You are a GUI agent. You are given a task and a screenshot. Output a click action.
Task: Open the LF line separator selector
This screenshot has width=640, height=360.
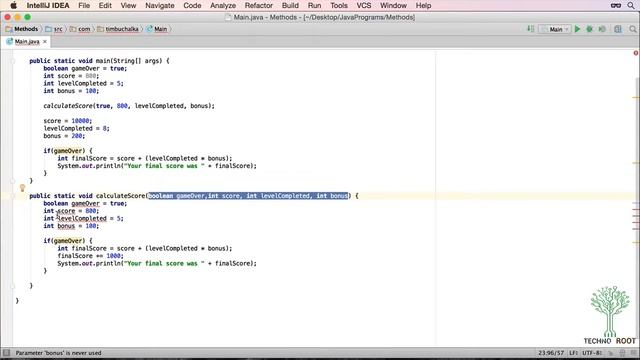tap(573, 353)
